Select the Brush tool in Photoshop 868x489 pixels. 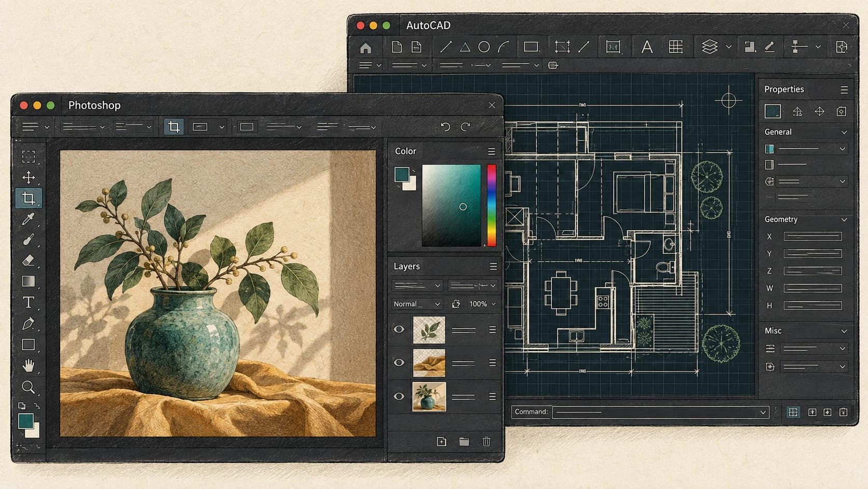coord(29,240)
